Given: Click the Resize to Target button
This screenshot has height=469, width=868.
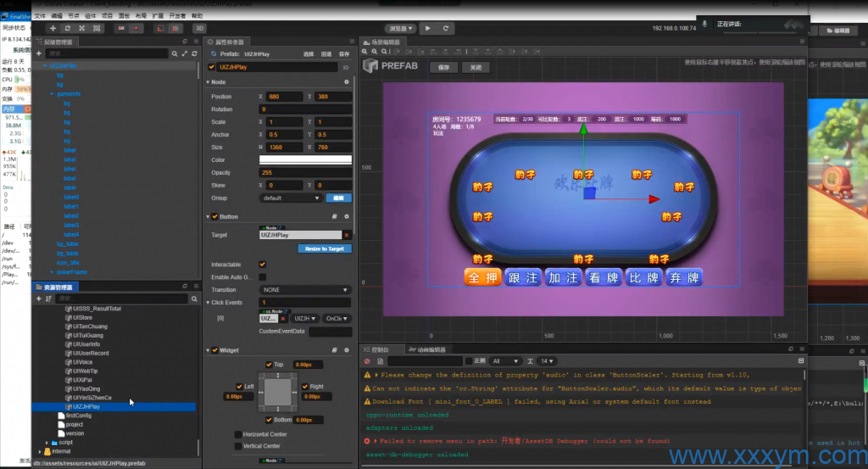Looking at the screenshot, I should coord(324,248).
